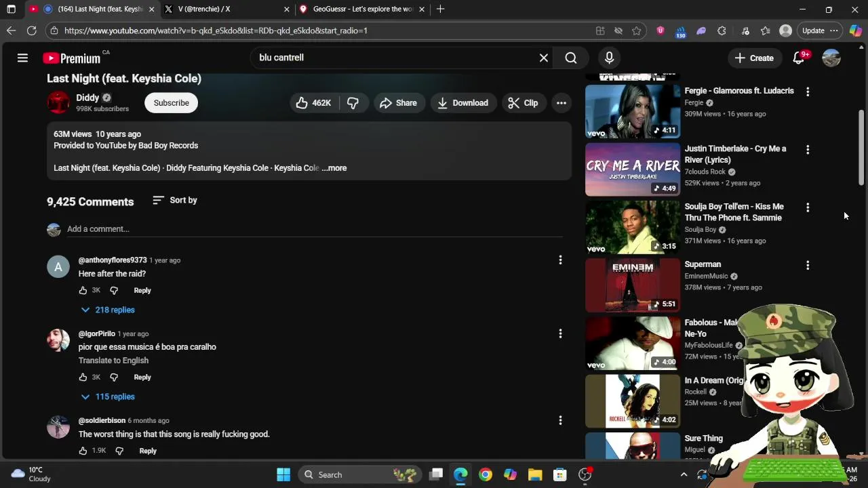This screenshot has width=868, height=488.
Task: Open Windows Start menu
Action: pyautogui.click(x=283, y=474)
